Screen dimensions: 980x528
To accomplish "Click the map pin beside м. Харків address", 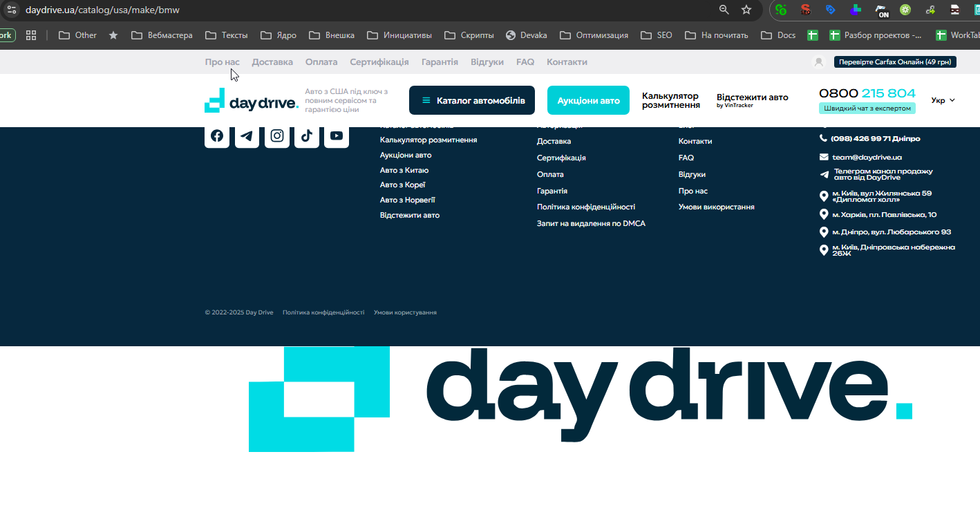I will [824, 214].
